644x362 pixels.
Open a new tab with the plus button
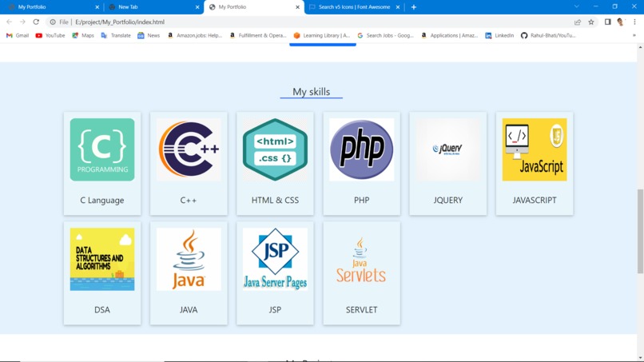pyautogui.click(x=414, y=7)
